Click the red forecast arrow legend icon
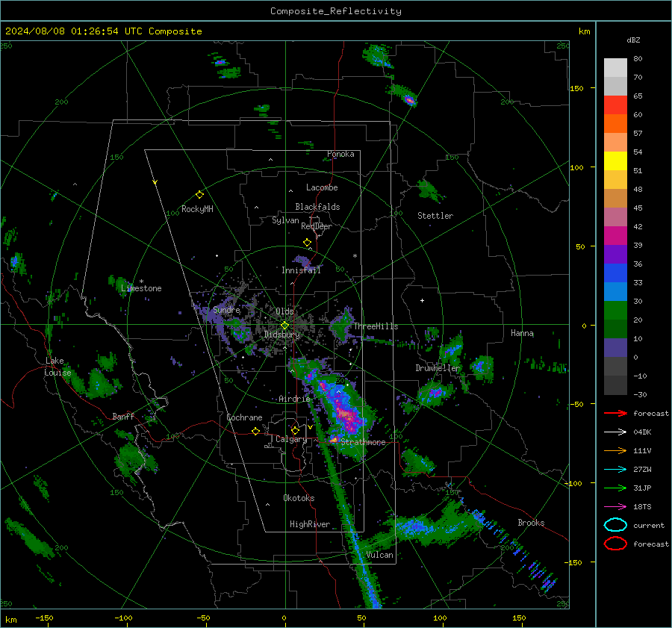 point(615,413)
